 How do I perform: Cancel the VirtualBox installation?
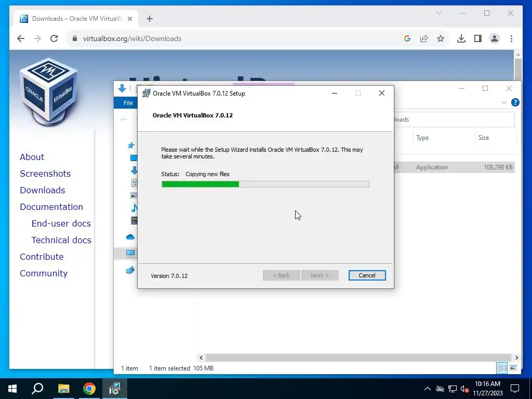367,275
